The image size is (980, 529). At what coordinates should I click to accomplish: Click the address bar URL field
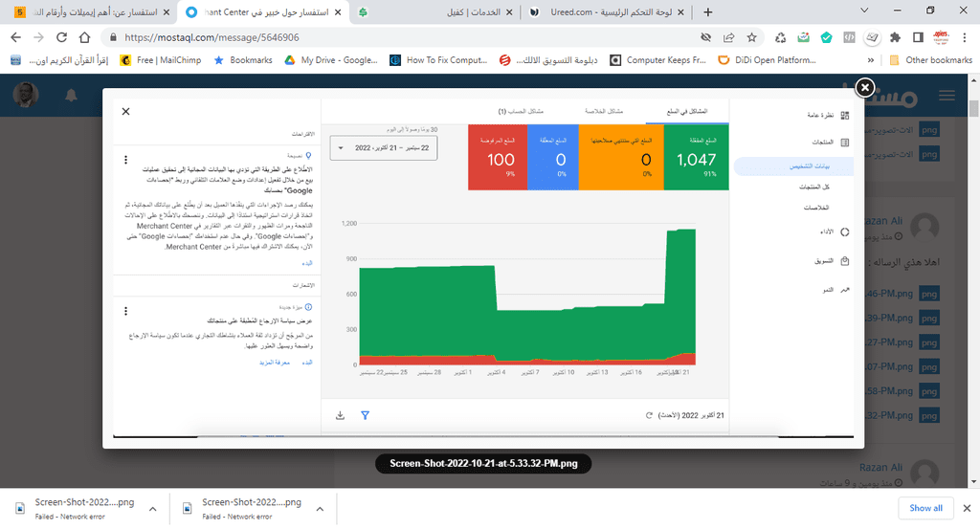[400, 37]
